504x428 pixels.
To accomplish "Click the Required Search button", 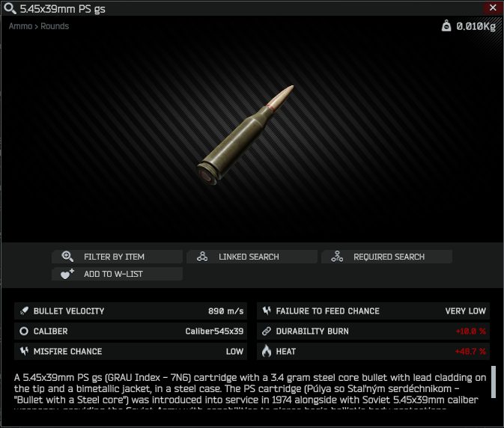I will pos(386,257).
